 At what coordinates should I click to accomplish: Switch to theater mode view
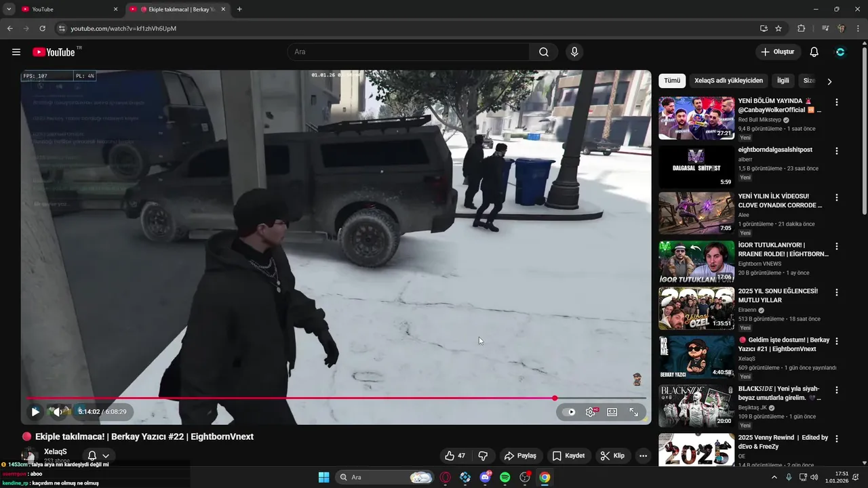(x=612, y=411)
